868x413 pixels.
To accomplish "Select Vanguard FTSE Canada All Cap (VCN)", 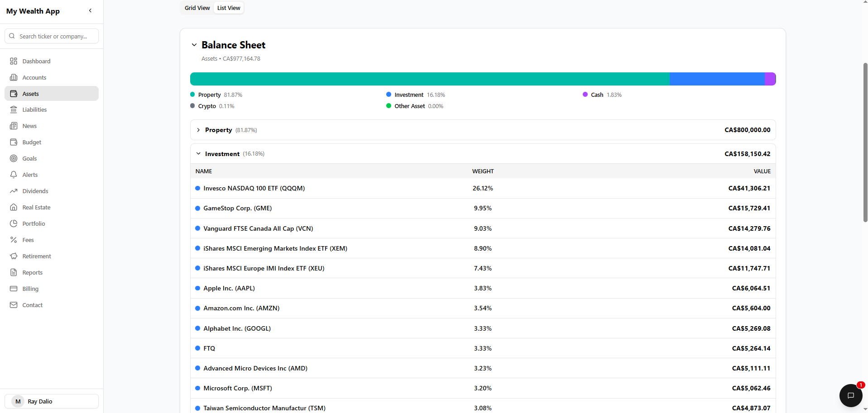I will point(483,228).
